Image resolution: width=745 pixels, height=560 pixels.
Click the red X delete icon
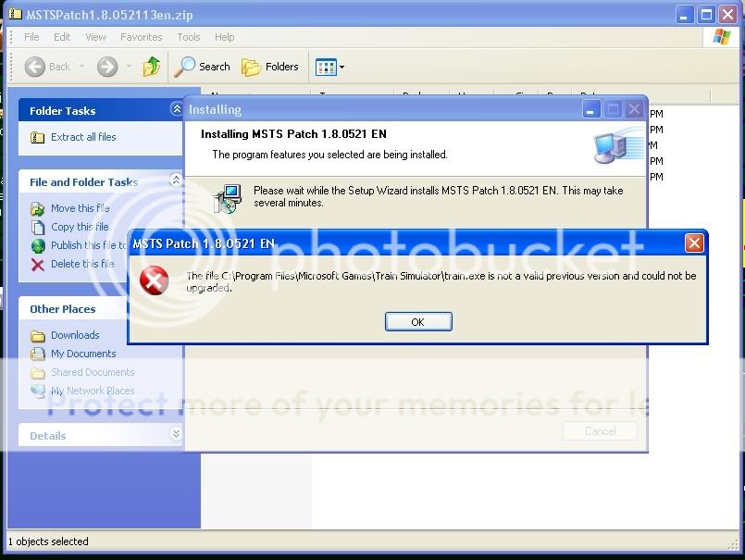pyautogui.click(x=38, y=265)
